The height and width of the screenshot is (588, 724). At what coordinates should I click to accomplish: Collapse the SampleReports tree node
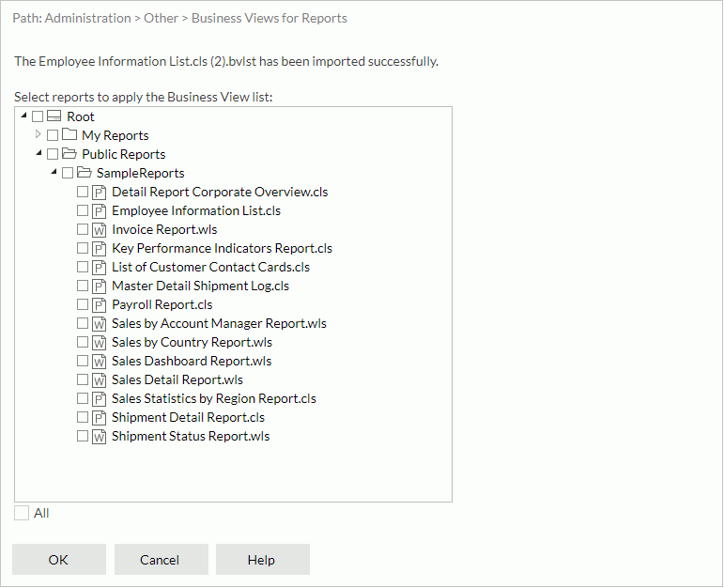coord(54,173)
